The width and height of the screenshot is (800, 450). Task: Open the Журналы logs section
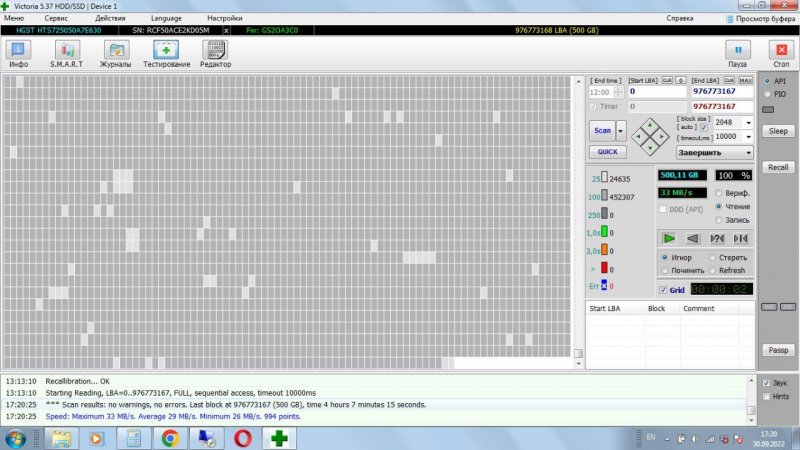[x=117, y=53]
